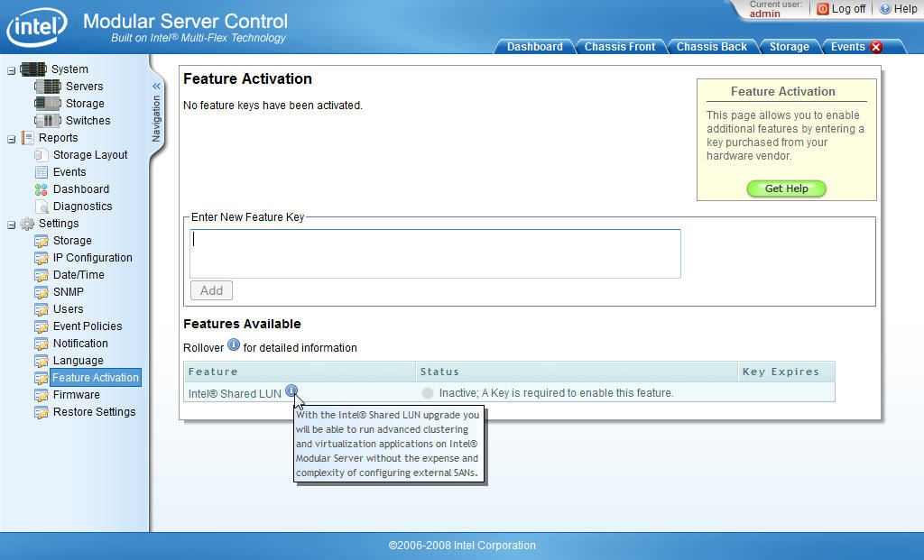Click inside the Enter New Feature Key field

tap(433, 253)
